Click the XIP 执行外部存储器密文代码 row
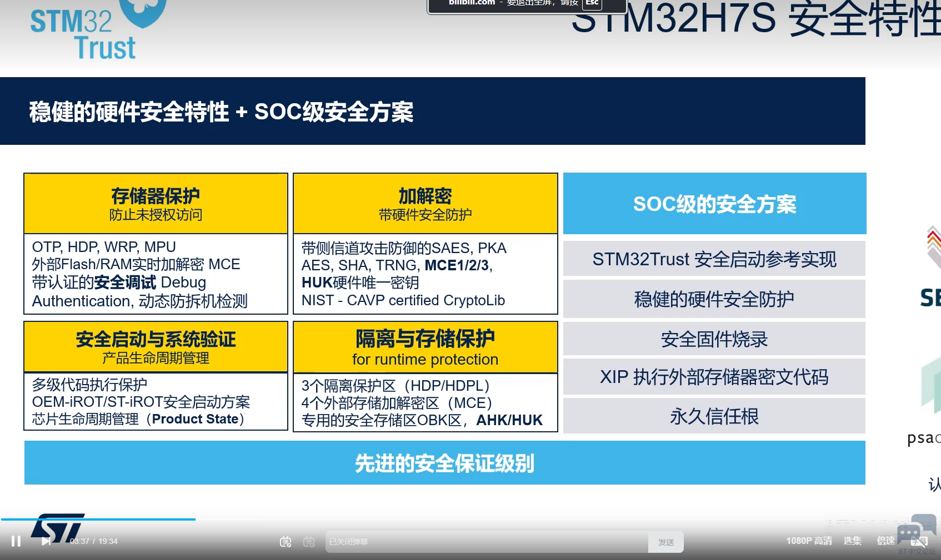The width and height of the screenshot is (941, 560). [714, 377]
